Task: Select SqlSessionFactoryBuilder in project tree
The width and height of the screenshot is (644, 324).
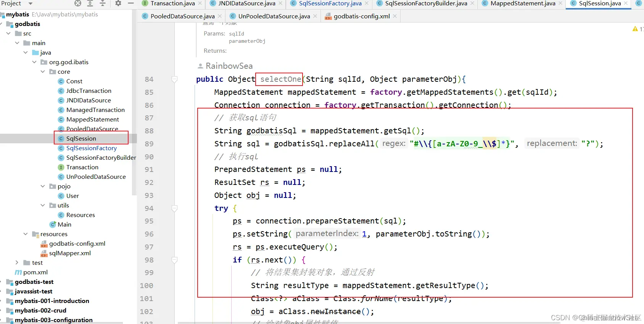Action: tap(101, 157)
